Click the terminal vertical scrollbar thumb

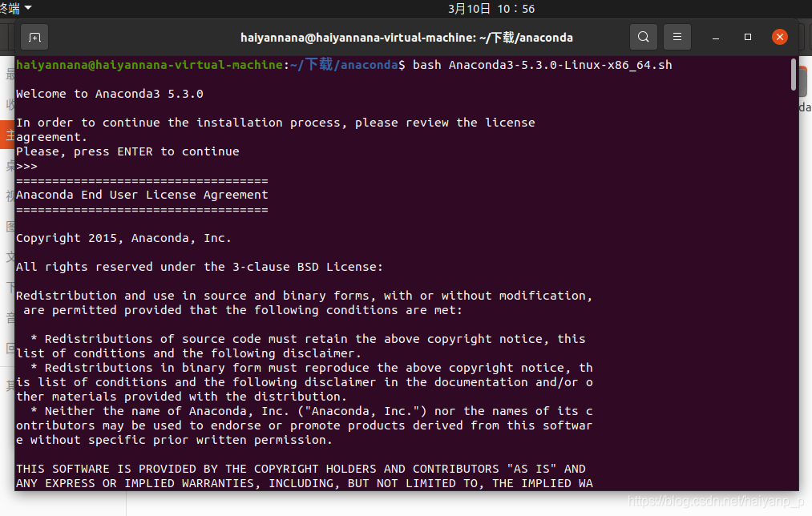[x=794, y=75]
